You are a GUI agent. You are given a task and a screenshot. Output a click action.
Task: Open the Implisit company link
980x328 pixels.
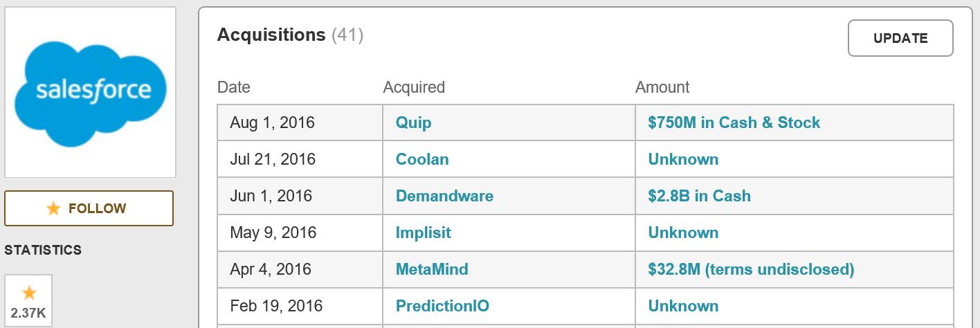(424, 233)
